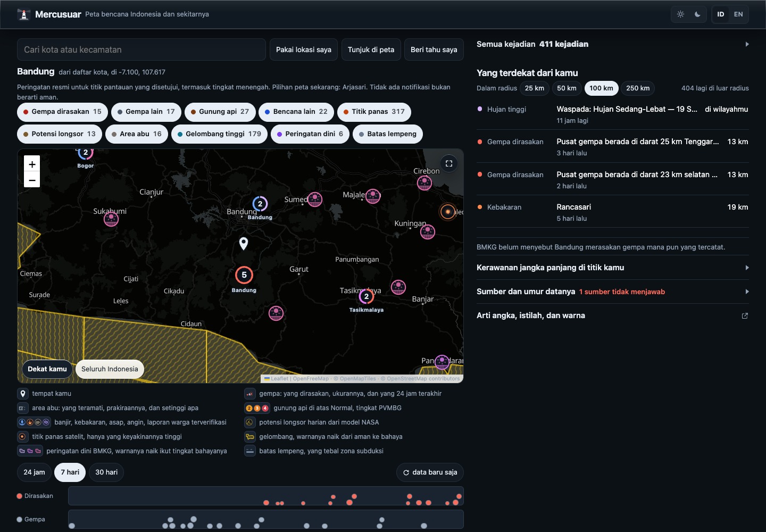Zoom out on the map
The height and width of the screenshot is (532, 766).
pos(32,180)
